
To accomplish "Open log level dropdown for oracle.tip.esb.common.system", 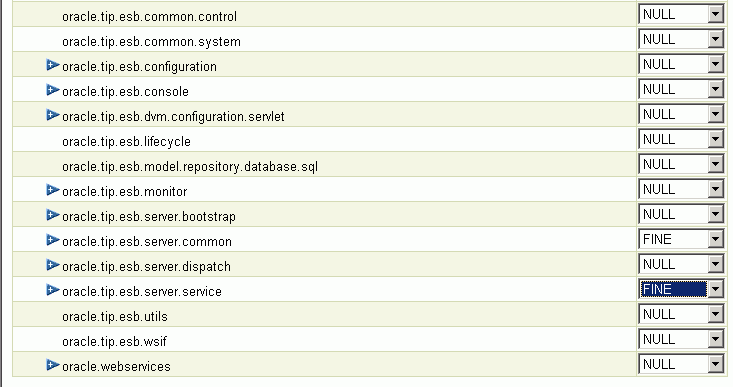I will 681,39.
